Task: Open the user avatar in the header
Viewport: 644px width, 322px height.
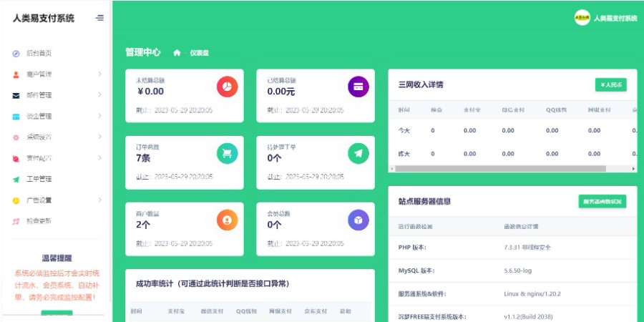Action: (x=582, y=18)
